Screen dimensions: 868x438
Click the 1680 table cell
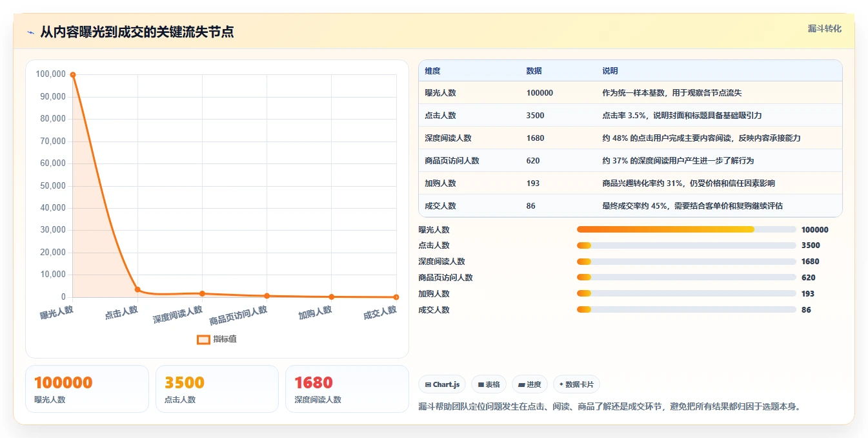pyautogui.click(x=535, y=138)
